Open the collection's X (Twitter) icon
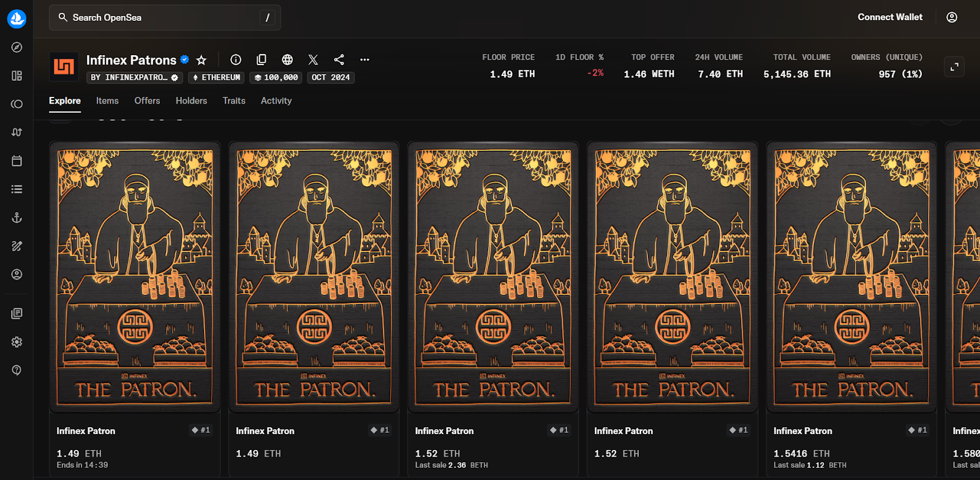Image resolution: width=980 pixels, height=480 pixels. [313, 59]
